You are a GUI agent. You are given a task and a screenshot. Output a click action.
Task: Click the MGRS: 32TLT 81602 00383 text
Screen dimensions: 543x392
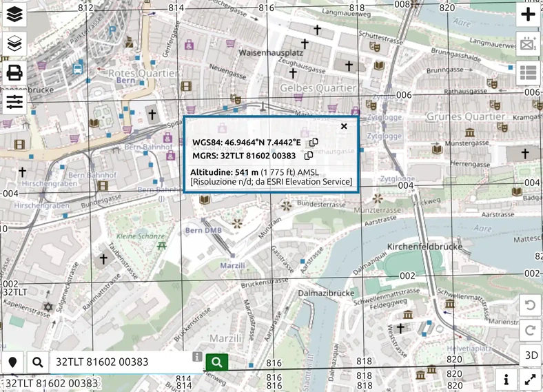pyautogui.click(x=244, y=156)
